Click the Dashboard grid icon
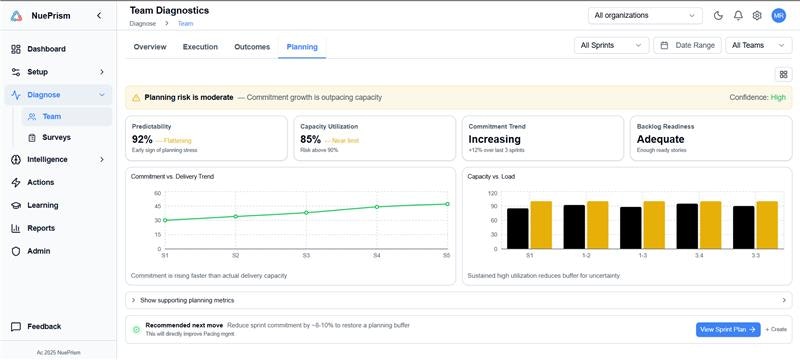Image resolution: width=800 pixels, height=360 pixels. (x=16, y=49)
